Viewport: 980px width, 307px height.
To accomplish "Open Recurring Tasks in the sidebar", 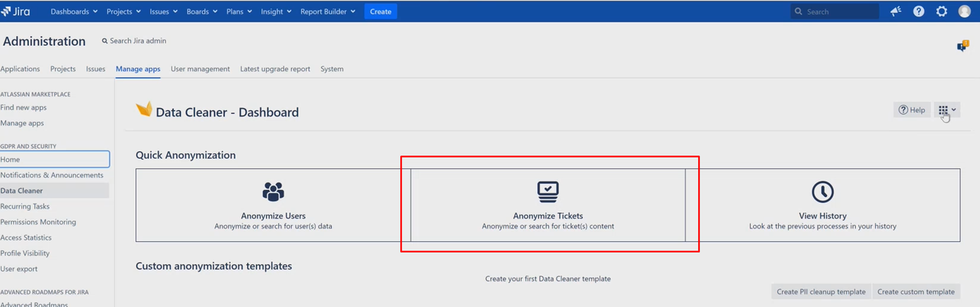I will coord(25,206).
